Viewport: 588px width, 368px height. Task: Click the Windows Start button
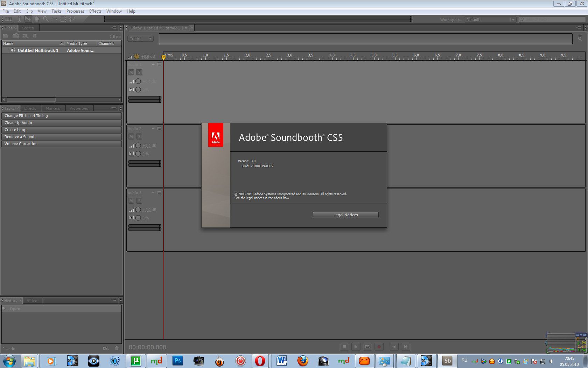click(x=9, y=361)
